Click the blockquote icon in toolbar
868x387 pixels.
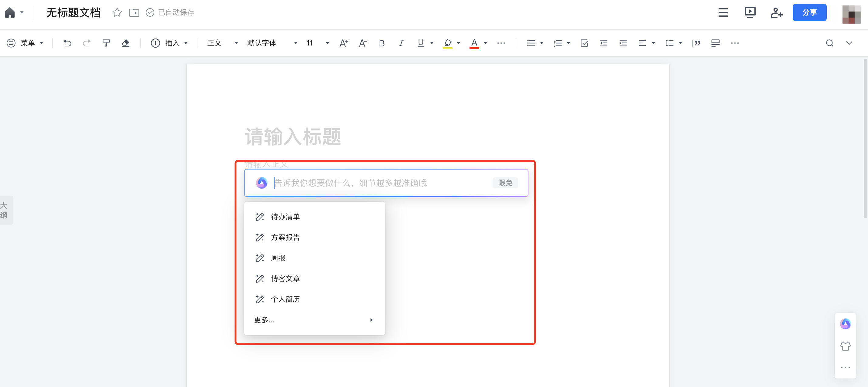[696, 43]
